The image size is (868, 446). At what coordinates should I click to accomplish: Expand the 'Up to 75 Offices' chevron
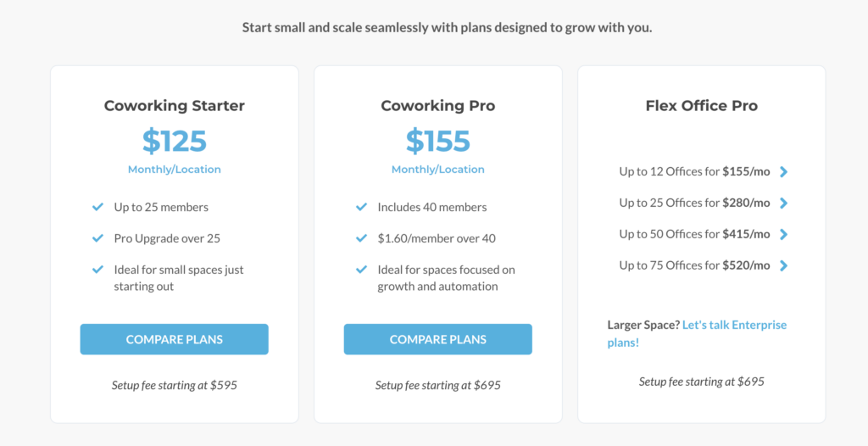tap(784, 266)
